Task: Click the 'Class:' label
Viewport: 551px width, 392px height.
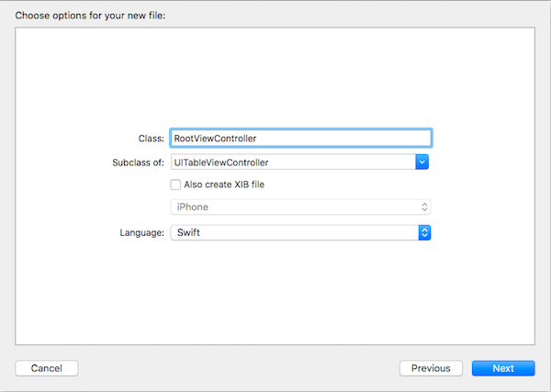Action: coord(152,139)
